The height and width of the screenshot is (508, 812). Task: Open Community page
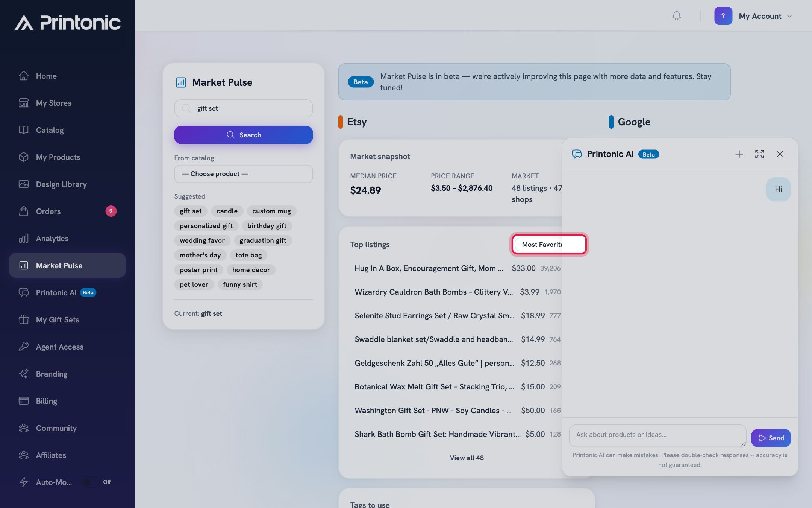coord(67,428)
